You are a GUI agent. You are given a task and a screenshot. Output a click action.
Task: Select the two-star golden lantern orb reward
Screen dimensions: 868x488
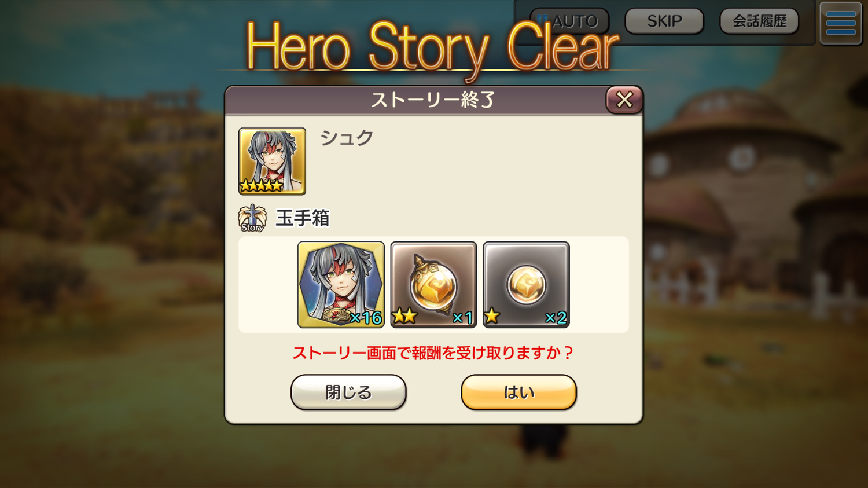point(433,284)
